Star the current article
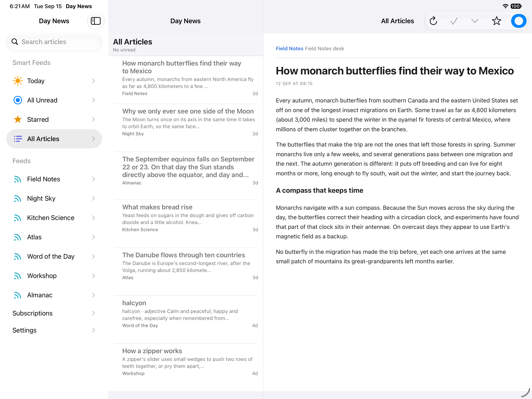The image size is (532, 399). (497, 21)
